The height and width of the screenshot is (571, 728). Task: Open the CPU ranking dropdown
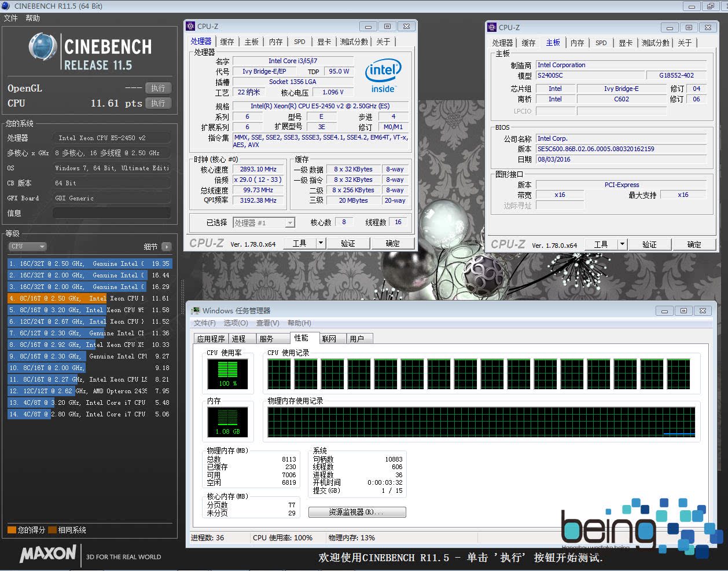pyautogui.click(x=27, y=247)
